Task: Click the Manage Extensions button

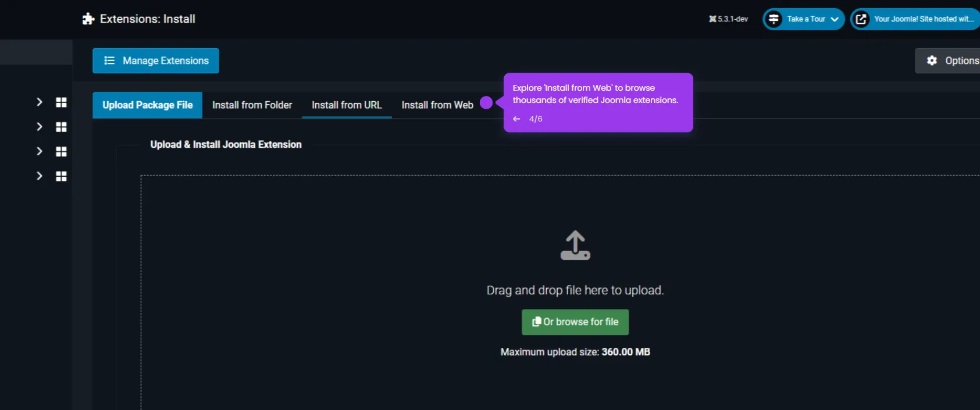Action: click(156, 60)
